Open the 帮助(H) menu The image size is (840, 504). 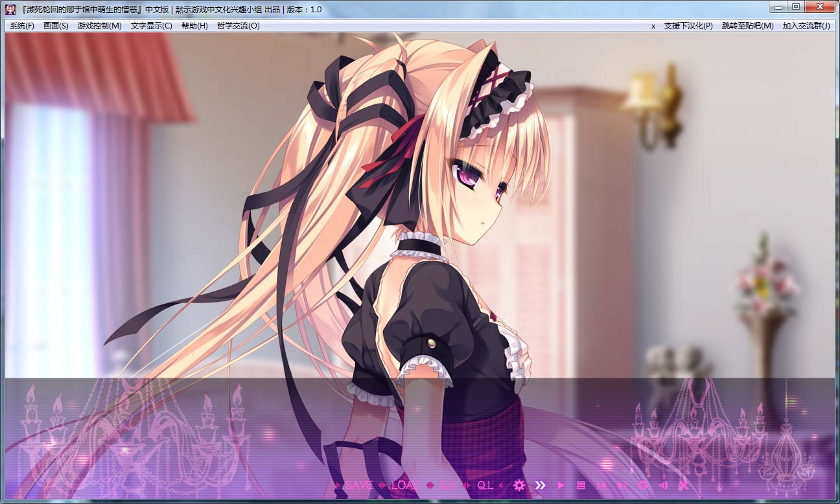194,26
